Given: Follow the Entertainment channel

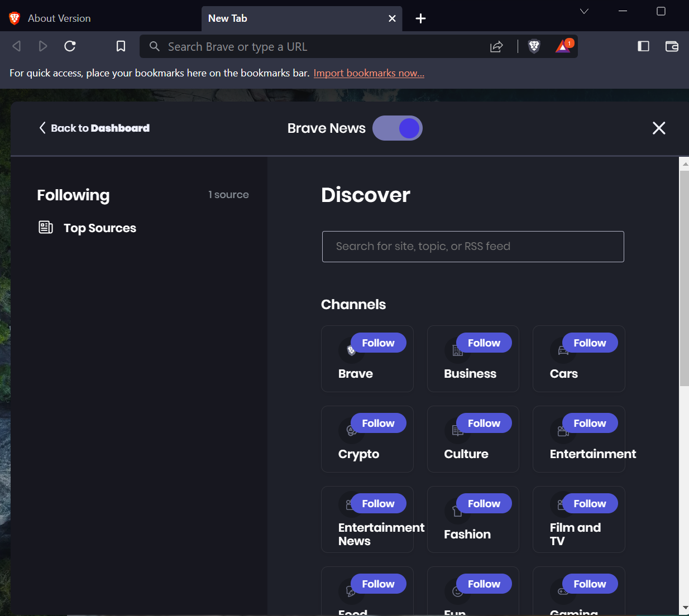Looking at the screenshot, I should click(590, 423).
